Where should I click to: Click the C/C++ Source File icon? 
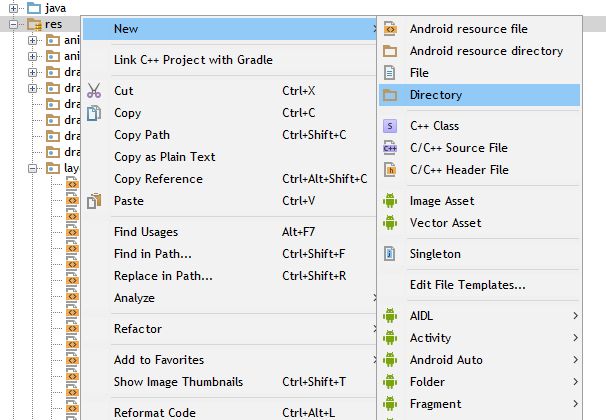[390, 148]
